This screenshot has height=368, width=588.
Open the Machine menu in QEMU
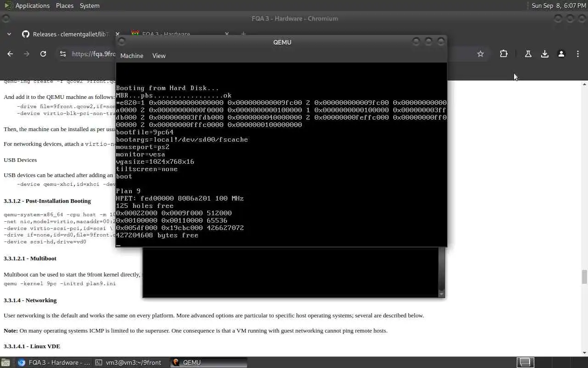[131, 56]
